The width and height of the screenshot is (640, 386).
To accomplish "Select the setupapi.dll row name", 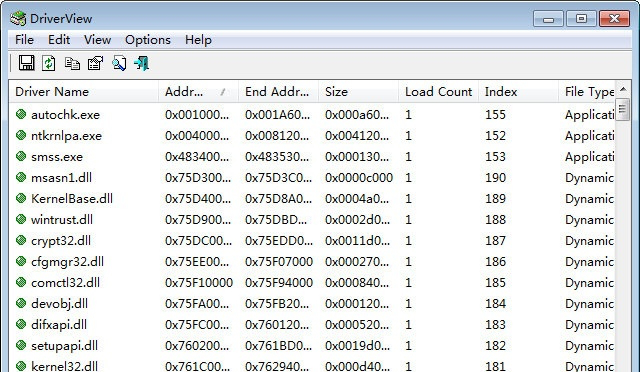I will coord(64,346).
